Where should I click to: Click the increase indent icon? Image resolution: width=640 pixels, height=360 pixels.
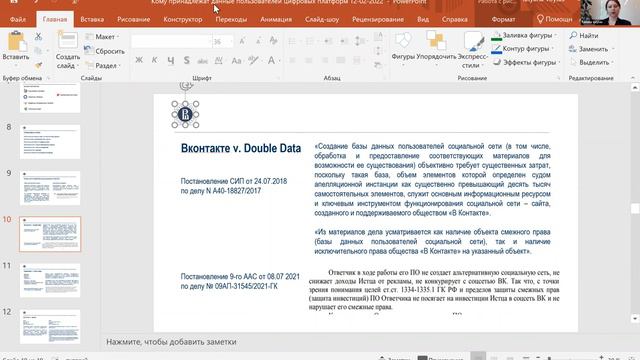tap(344, 41)
